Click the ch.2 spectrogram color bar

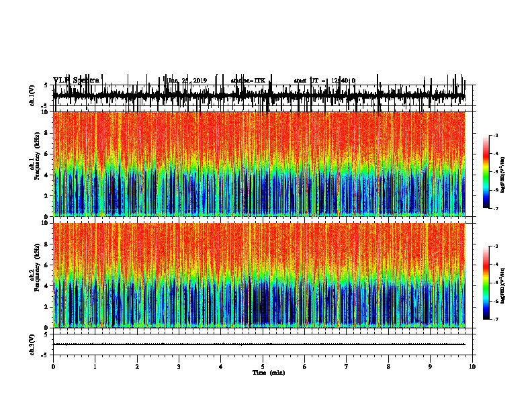(x=486, y=283)
